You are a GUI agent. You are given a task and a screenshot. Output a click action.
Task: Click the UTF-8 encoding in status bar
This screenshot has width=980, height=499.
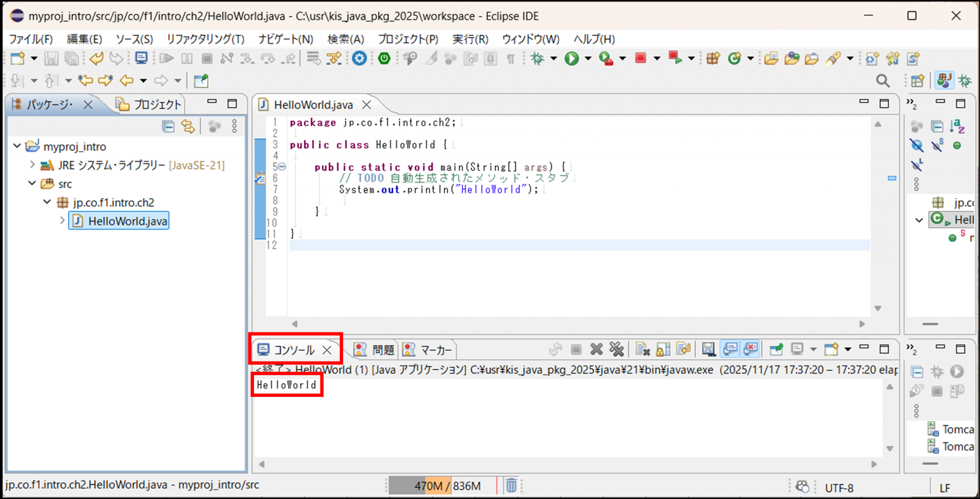(x=839, y=488)
